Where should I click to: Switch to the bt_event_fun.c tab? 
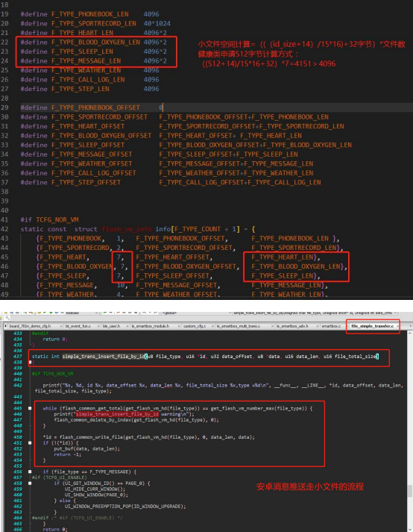tap(78, 326)
